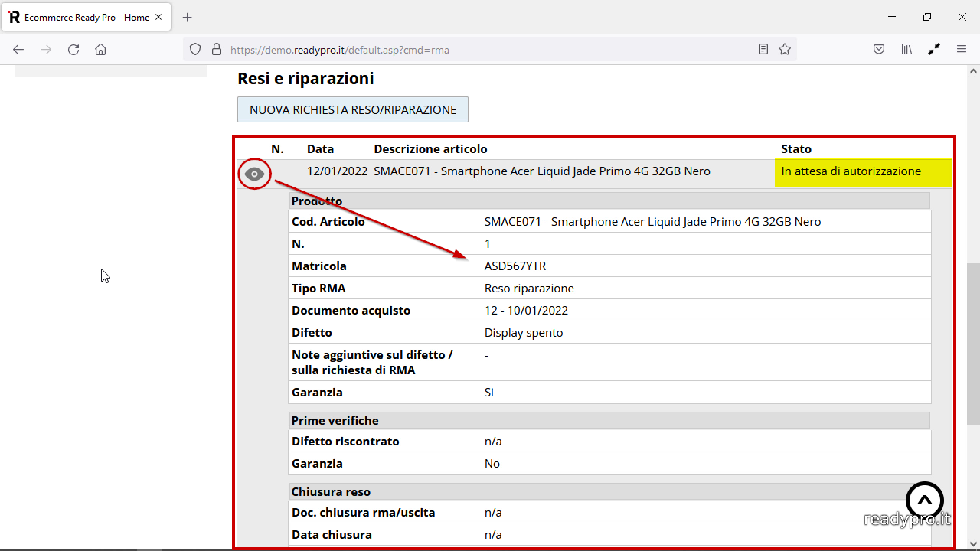Click the 'Chiusura reso' section header
This screenshot has width=980, height=551.
[x=609, y=491]
